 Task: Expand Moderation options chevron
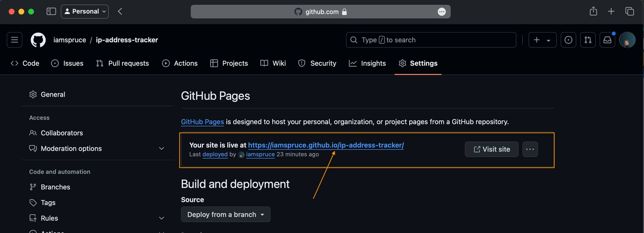[162, 149]
